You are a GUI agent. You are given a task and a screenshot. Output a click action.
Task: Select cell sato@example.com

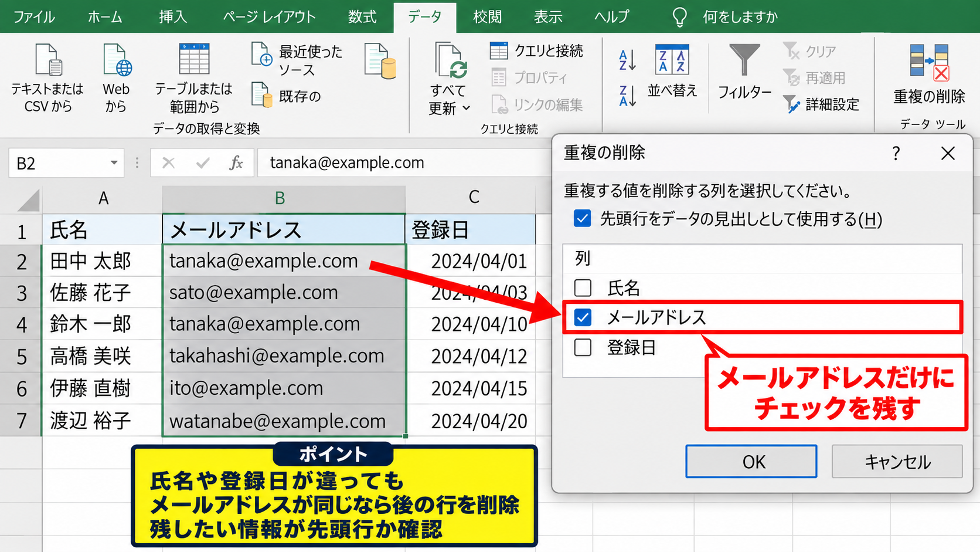284,292
